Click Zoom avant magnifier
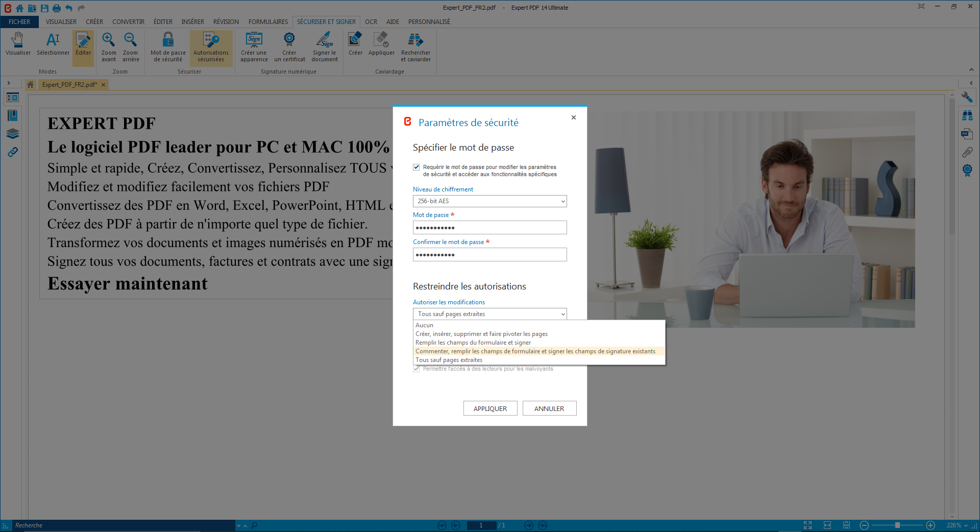This screenshot has width=980, height=532. 109,47
